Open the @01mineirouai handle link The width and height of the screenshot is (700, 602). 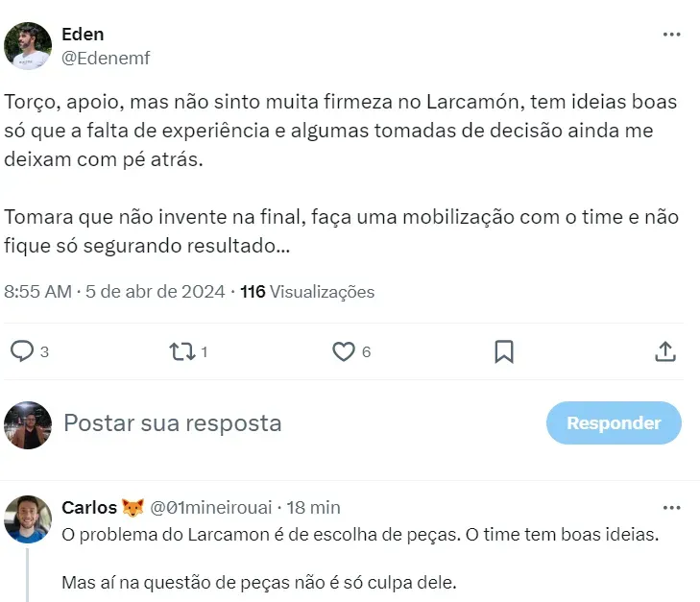point(212,507)
